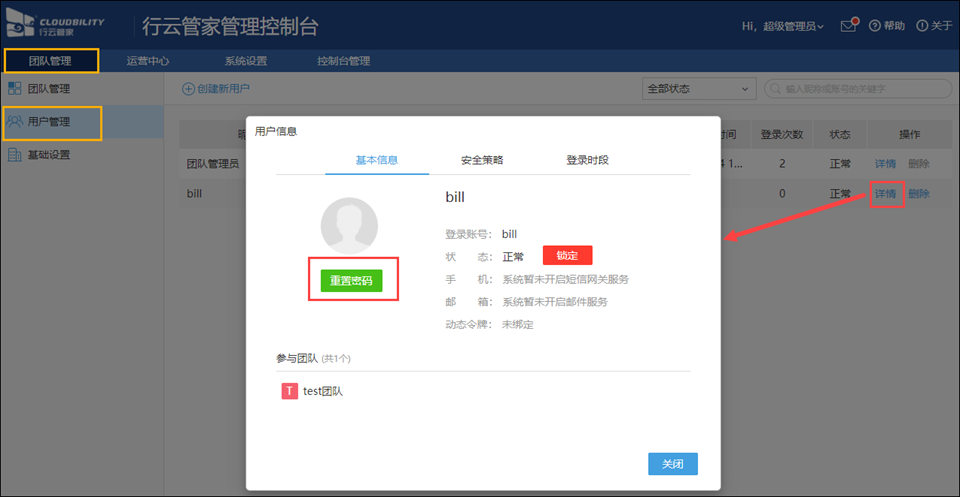Click the test团队 team name
This screenshot has height=498, width=960.
[323, 391]
